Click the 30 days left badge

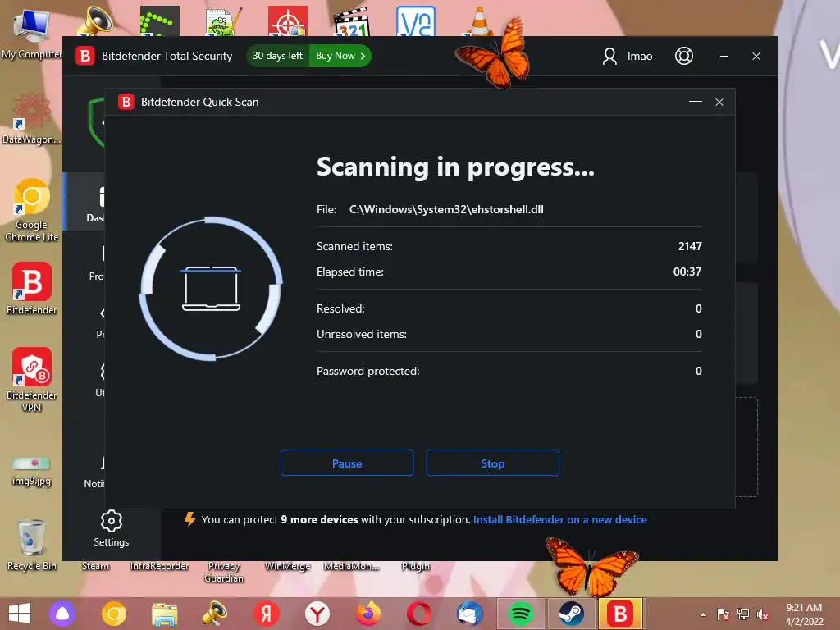[277, 56]
